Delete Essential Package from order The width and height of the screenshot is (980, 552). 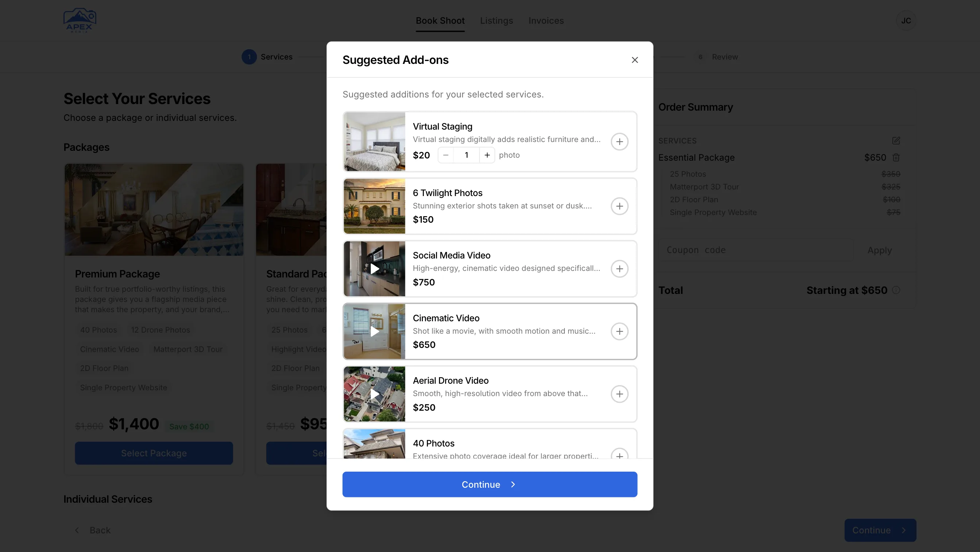point(896,157)
